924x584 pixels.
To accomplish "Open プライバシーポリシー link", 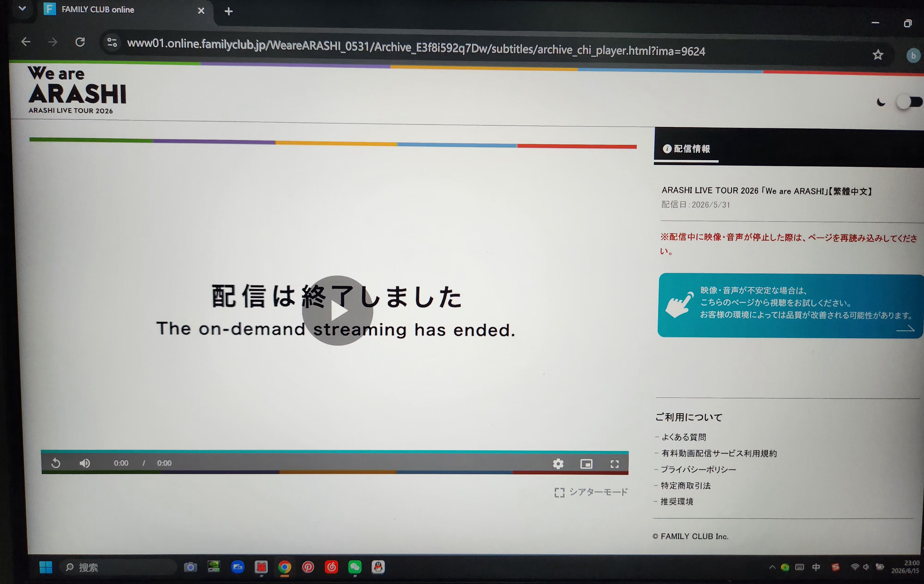I will [x=698, y=469].
